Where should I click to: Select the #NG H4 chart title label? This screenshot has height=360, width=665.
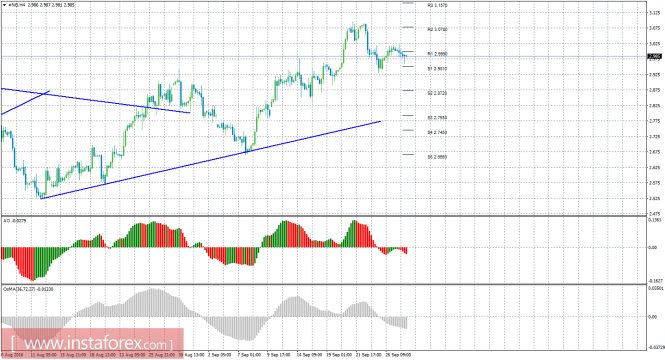click(16, 6)
